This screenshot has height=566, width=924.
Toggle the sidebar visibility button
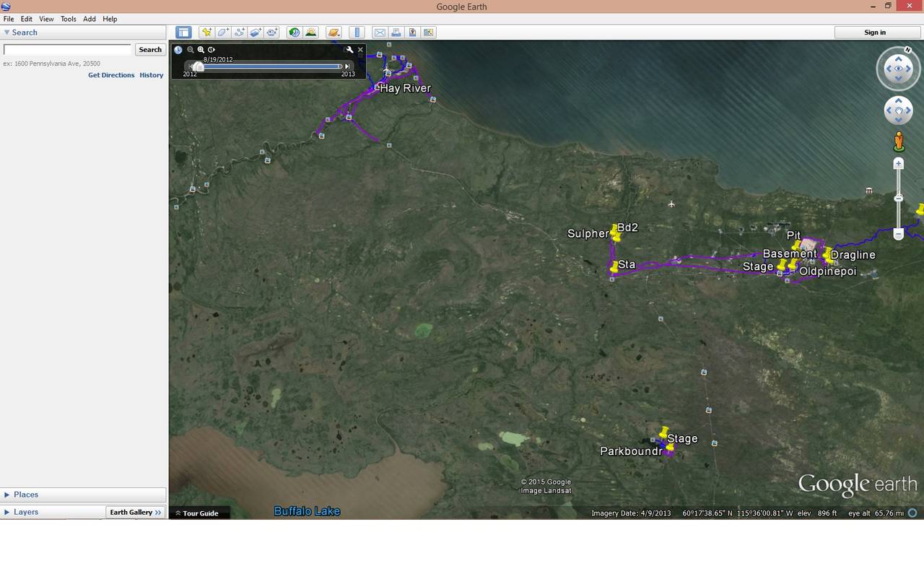point(183,32)
